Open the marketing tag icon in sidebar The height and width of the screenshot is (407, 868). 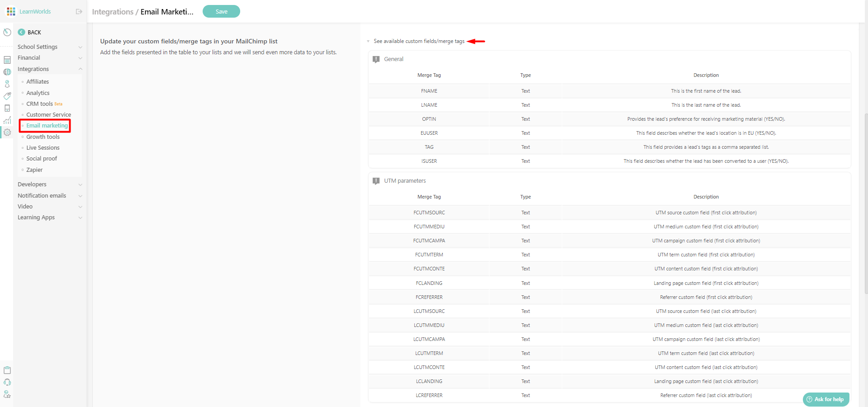(x=7, y=96)
